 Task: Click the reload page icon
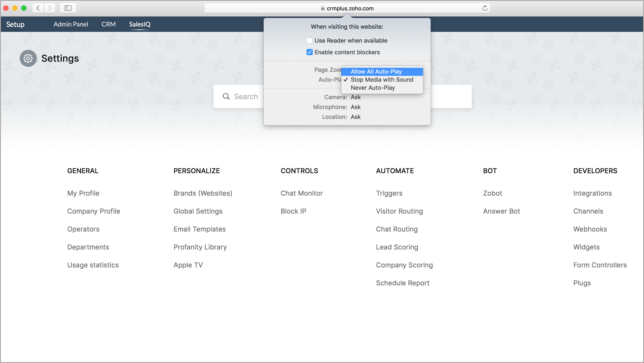485,8
